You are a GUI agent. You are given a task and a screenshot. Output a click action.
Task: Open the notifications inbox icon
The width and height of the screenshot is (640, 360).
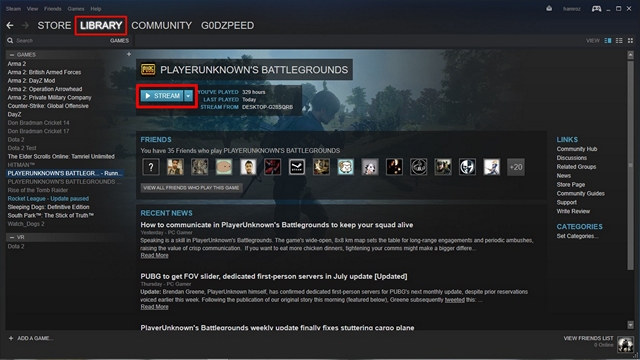(x=549, y=9)
